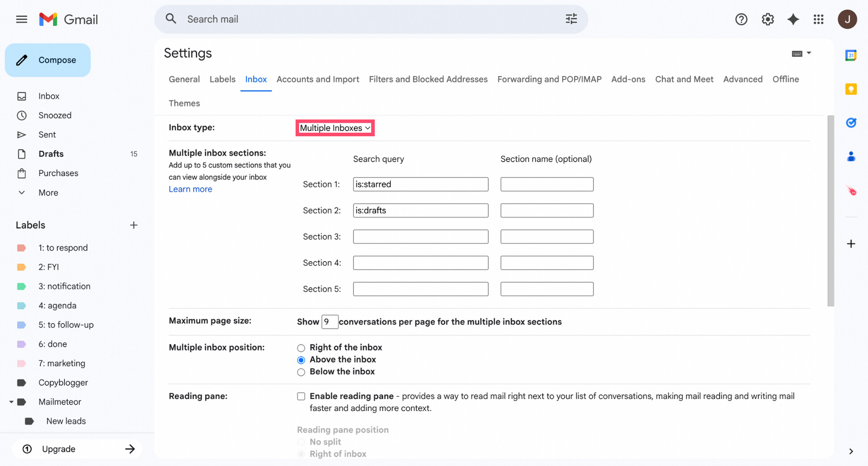Open Google Keep from the right sidebar
The width and height of the screenshot is (868, 466).
click(x=851, y=89)
